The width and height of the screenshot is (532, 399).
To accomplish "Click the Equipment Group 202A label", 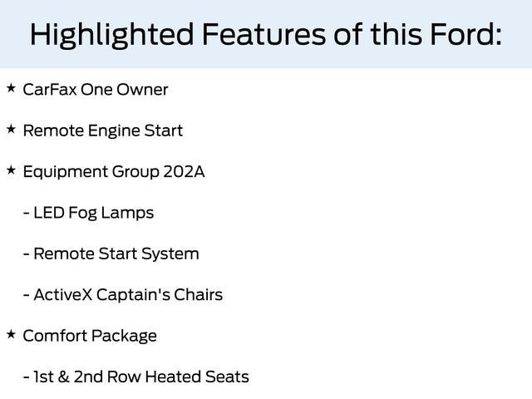I will [x=114, y=172].
